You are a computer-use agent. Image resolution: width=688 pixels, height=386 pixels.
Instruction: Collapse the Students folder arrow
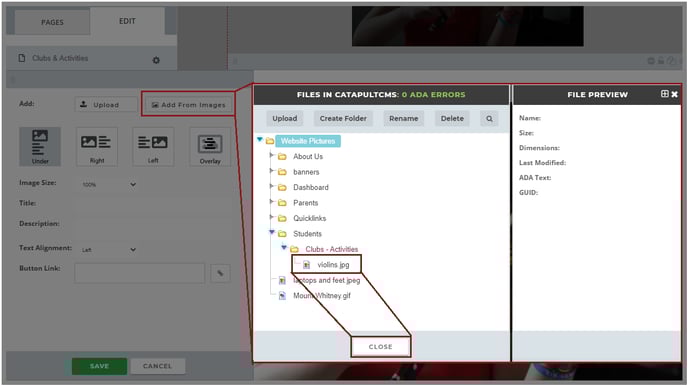click(x=272, y=232)
